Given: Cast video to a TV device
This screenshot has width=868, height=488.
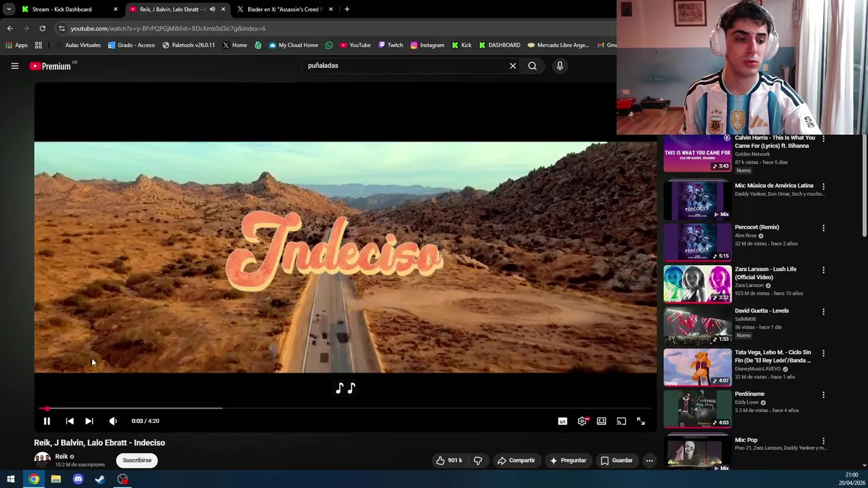Looking at the screenshot, I should point(621,421).
